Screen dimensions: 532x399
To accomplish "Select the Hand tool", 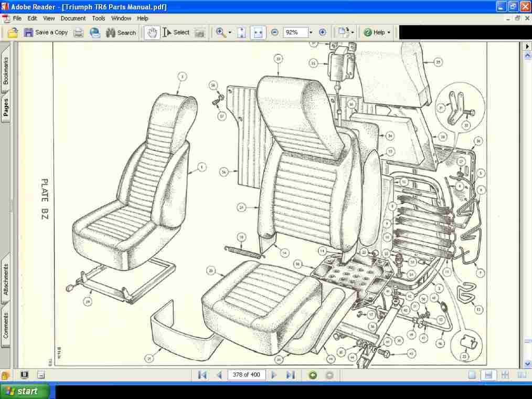I will [x=152, y=33].
